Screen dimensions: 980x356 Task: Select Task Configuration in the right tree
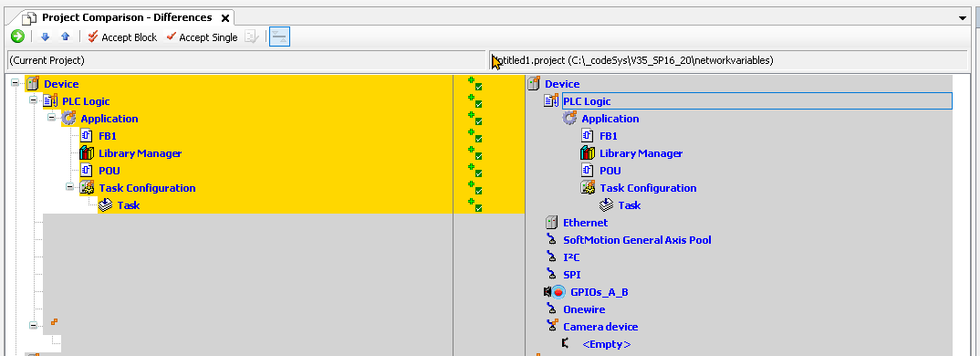648,188
